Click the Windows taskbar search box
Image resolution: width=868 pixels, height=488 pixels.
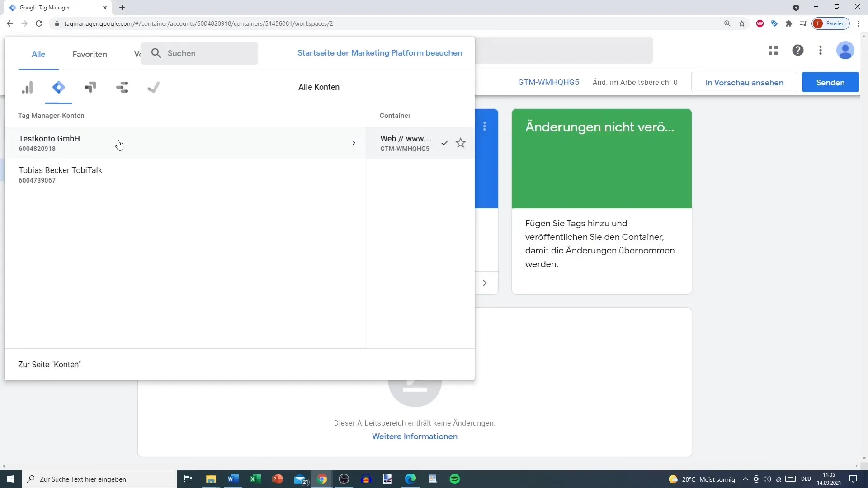pyautogui.click(x=99, y=479)
